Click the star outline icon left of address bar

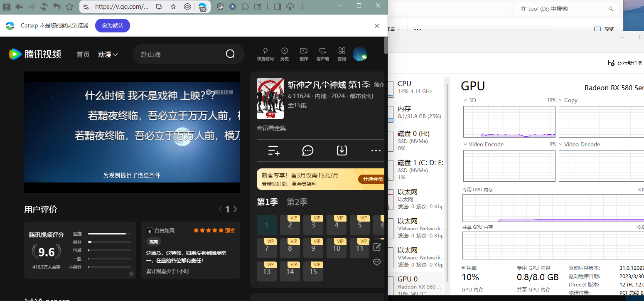click(x=69, y=7)
